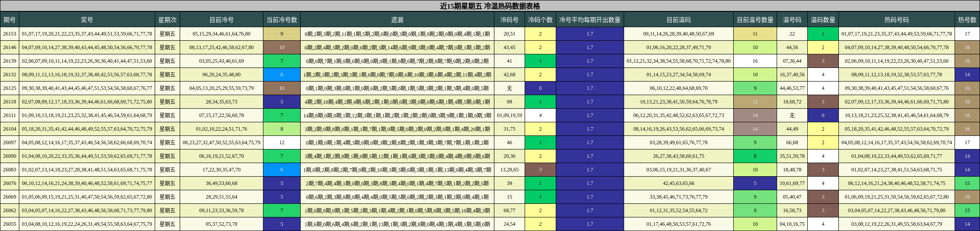This screenshot has width=980, height=231.
Task: Click warm count 11 in row 26153
Action: (x=755, y=34)
